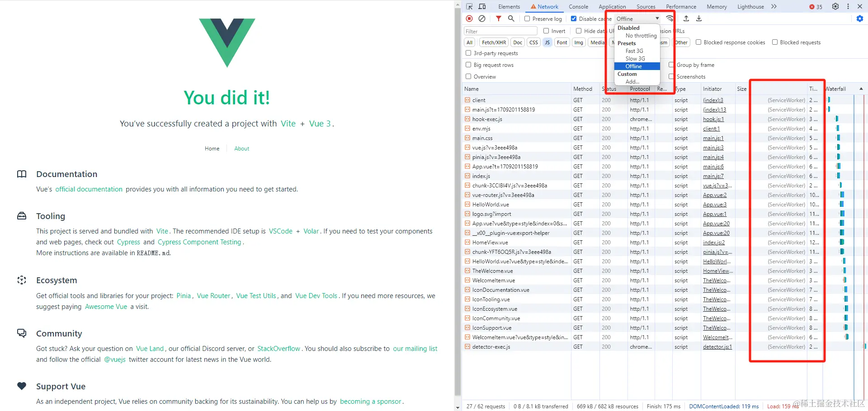Switch to the Elements tab
Viewport: 868px width, 411px height.
[509, 7]
